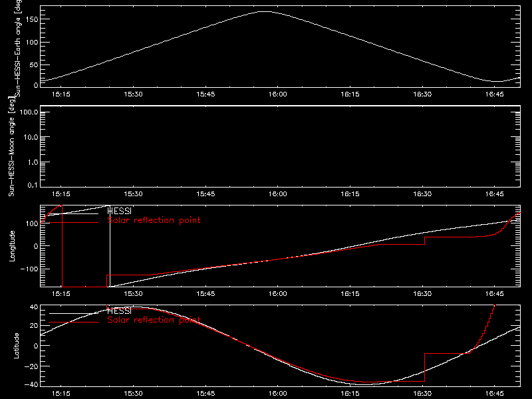Click the white HESSI legend line in Longitude plot
532x399 pixels.
tap(74, 213)
